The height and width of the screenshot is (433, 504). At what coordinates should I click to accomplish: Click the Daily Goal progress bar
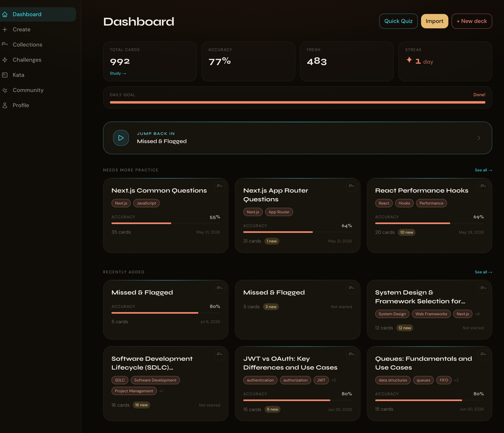[x=297, y=103]
